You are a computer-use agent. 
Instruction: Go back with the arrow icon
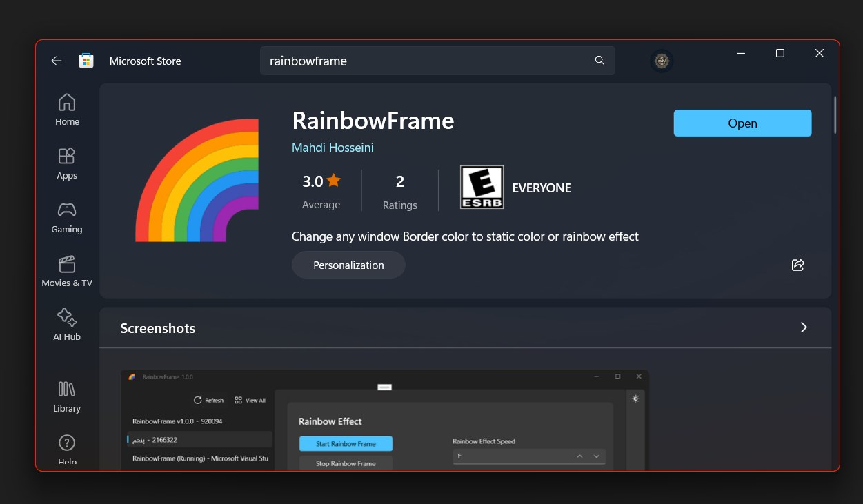click(x=57, y=61)
